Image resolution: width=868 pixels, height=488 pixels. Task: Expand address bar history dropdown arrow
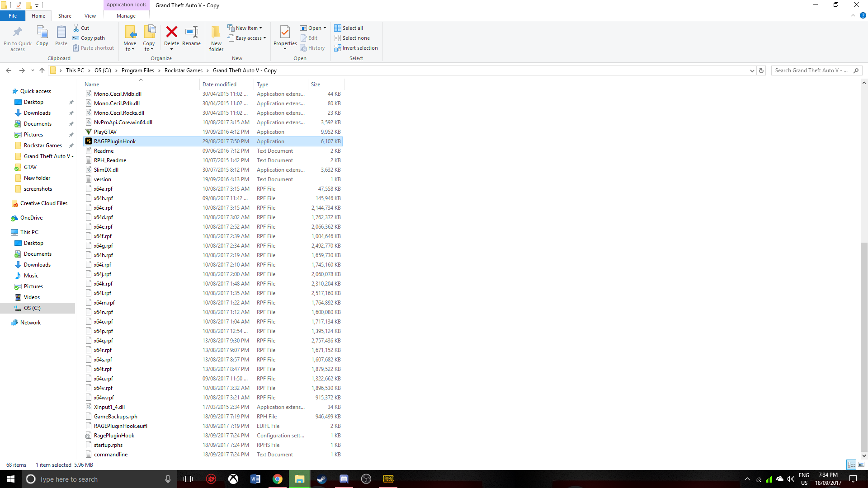point(752,70)
